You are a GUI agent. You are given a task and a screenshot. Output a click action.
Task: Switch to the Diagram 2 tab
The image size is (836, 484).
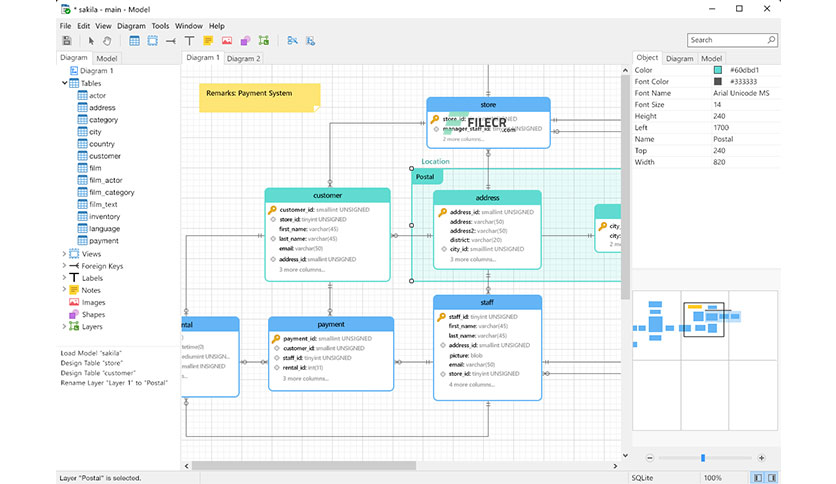244,58
